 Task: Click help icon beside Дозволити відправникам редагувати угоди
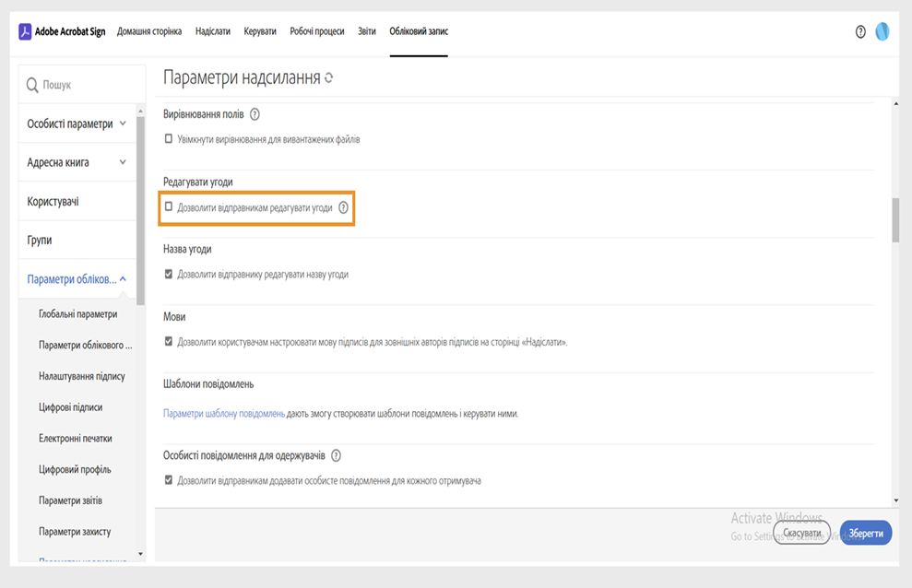(x=343, y=208)
